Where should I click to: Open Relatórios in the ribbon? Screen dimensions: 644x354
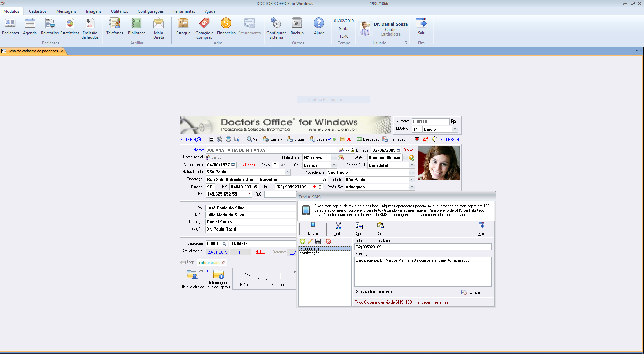click(x=50, y=27)
